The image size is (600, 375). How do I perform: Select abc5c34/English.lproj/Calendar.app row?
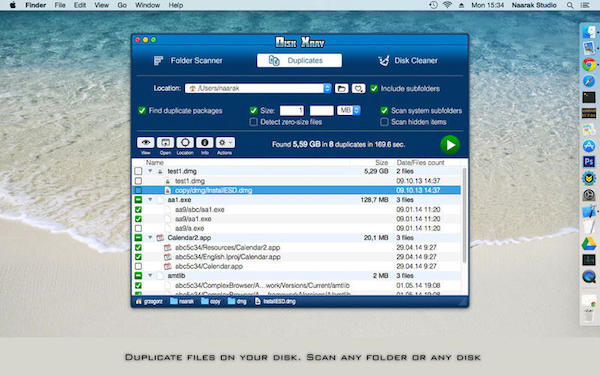coord(296,257)
